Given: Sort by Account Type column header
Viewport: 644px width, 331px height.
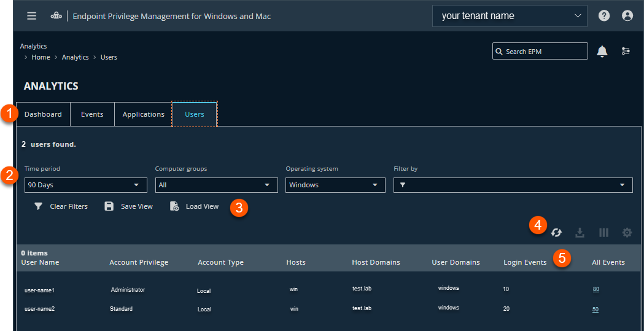Looking at the screenshot, I should point(220,262).
